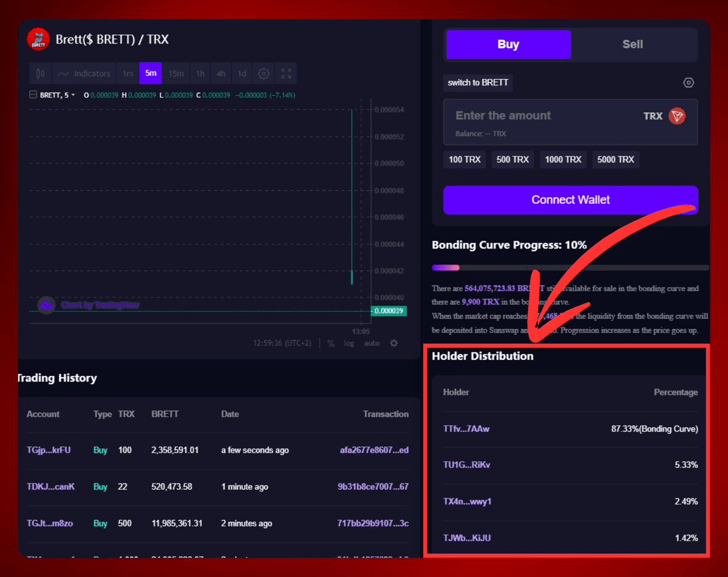
Task: Open account TGjp...krFU in trading history
Action: [49, 450]
